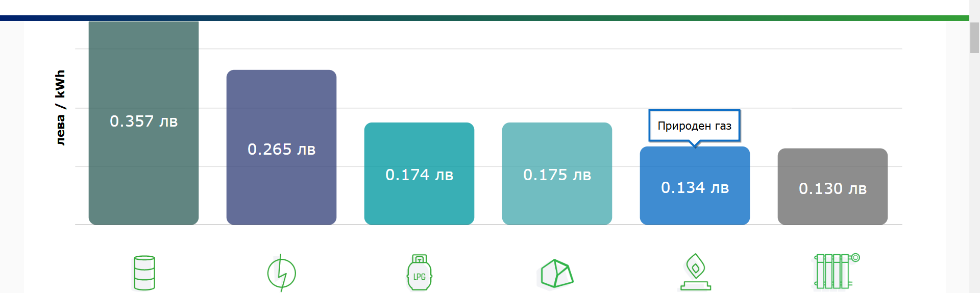Select the 0.265 лв purple bar
980x293 pixels.
(281, 147)
